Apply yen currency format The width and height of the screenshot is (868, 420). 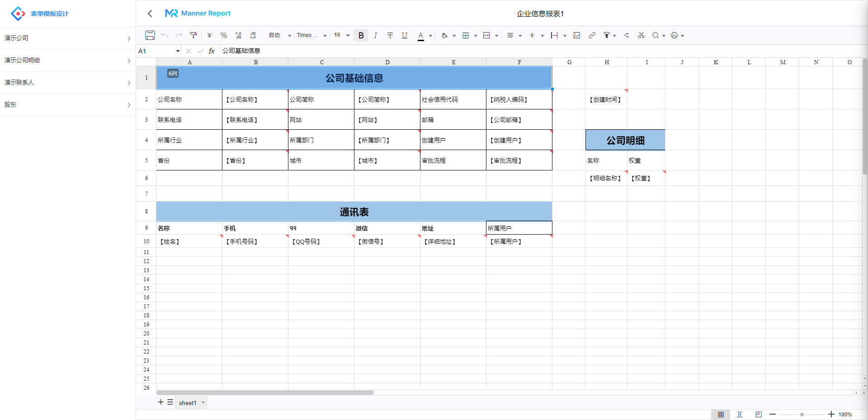209,35
